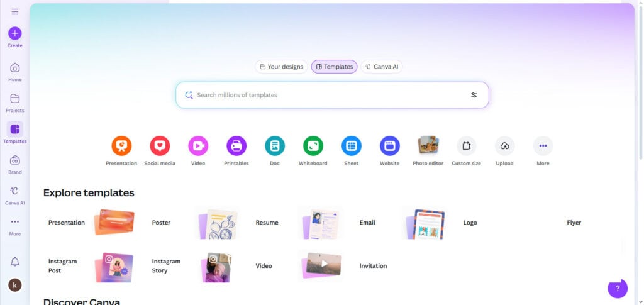The height and width of the screenshot is (305, 644).
Task: Open the More item in the sidebar
Action: point(15,226)
